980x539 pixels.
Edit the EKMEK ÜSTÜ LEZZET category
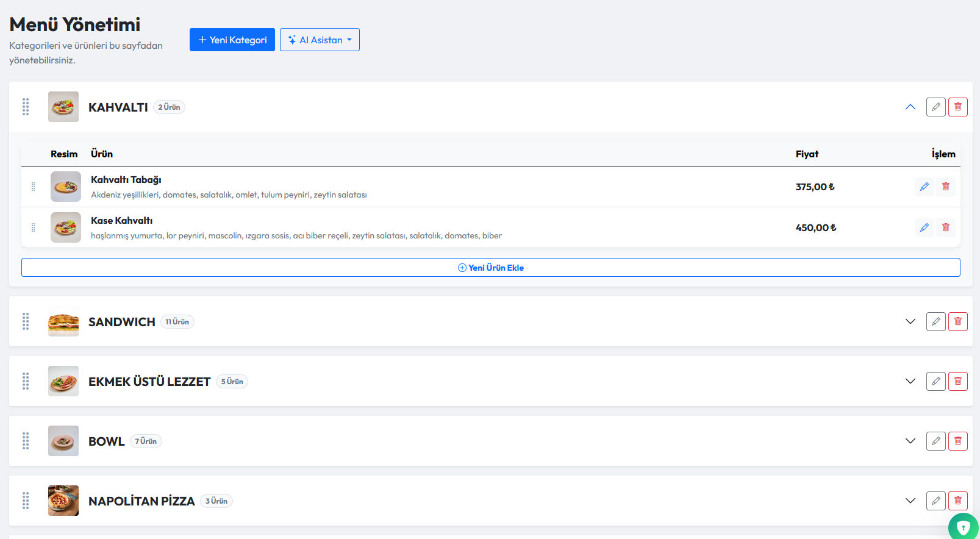tap(935, 381)
